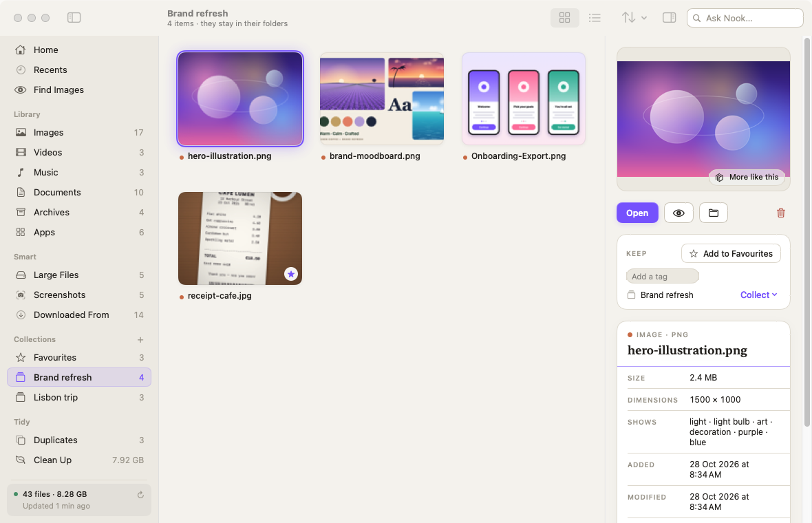
Task: Click the filename label brand-moodboard.png
Action: pos(374,156)
